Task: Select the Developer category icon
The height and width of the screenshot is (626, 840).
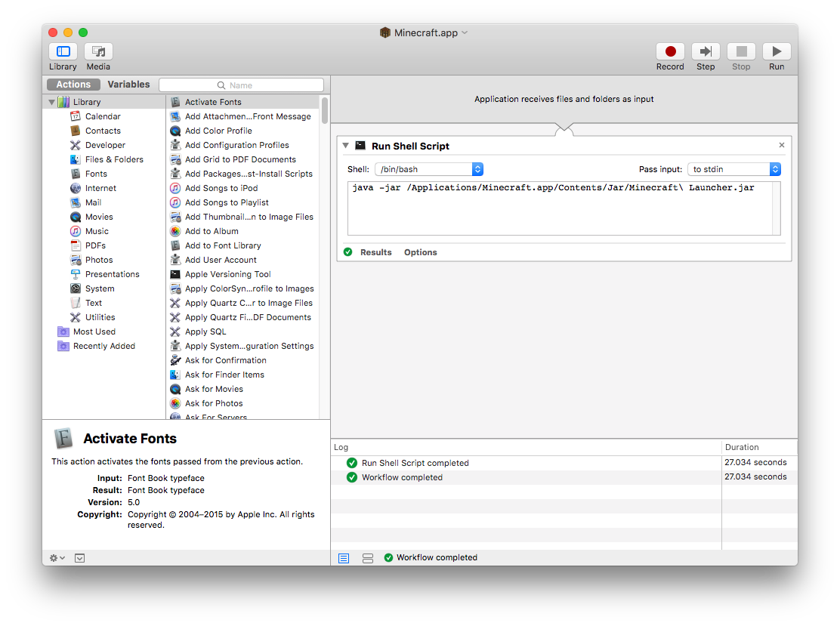Action: (x=76, y=145)
